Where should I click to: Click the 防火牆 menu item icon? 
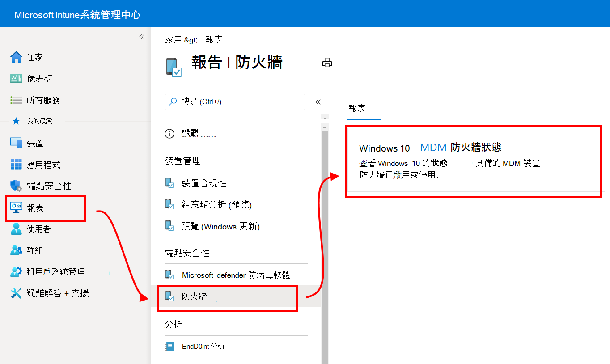tap(169, 296)
